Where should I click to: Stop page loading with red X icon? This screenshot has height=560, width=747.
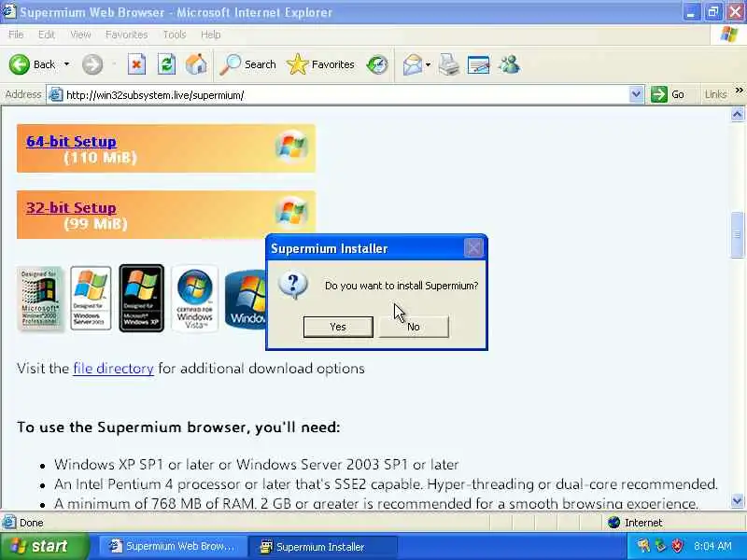pos(136,64)
